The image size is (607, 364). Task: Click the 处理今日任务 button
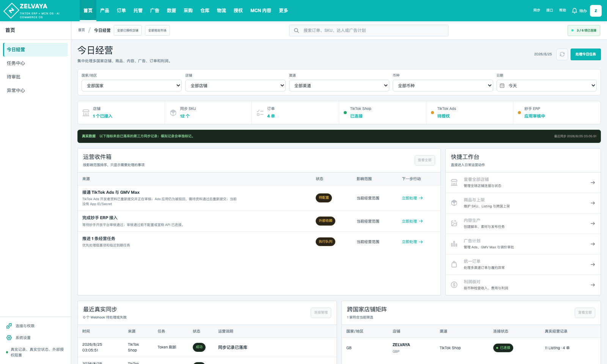[585, 54]
